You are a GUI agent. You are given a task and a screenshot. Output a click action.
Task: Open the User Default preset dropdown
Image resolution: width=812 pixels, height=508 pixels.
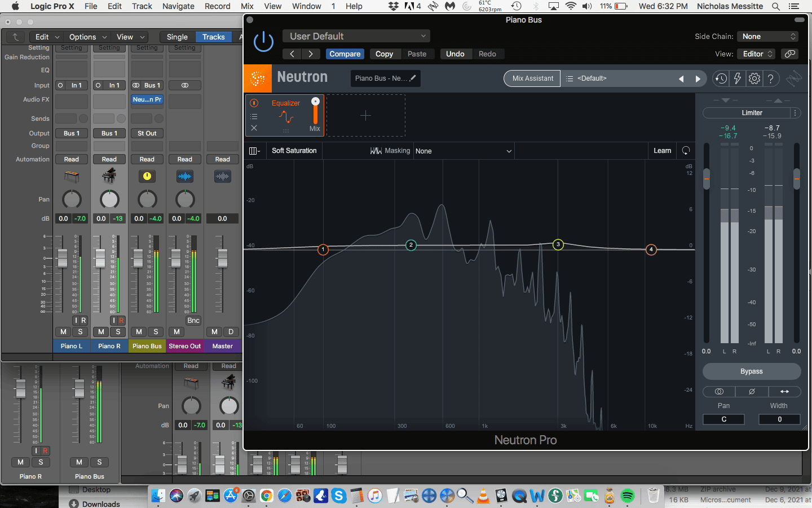(x=356, y=36)
